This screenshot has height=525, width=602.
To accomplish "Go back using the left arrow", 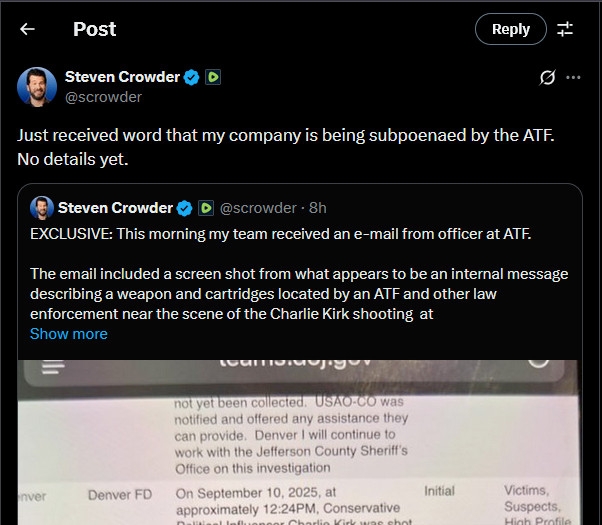I will point(27,29).
